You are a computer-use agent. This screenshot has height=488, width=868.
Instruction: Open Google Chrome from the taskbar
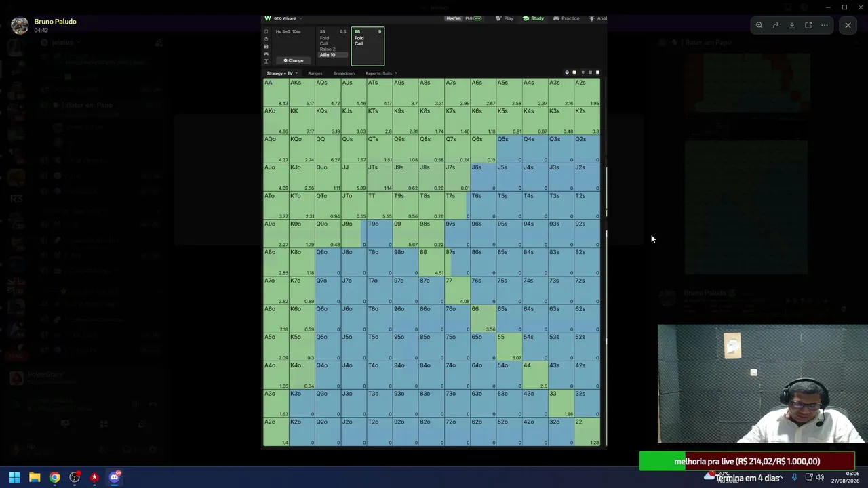point(54,477)
